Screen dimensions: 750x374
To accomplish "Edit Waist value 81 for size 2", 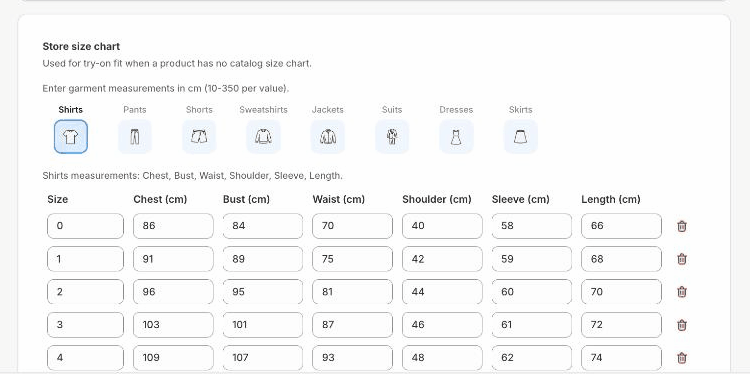I will coord(353,292).
